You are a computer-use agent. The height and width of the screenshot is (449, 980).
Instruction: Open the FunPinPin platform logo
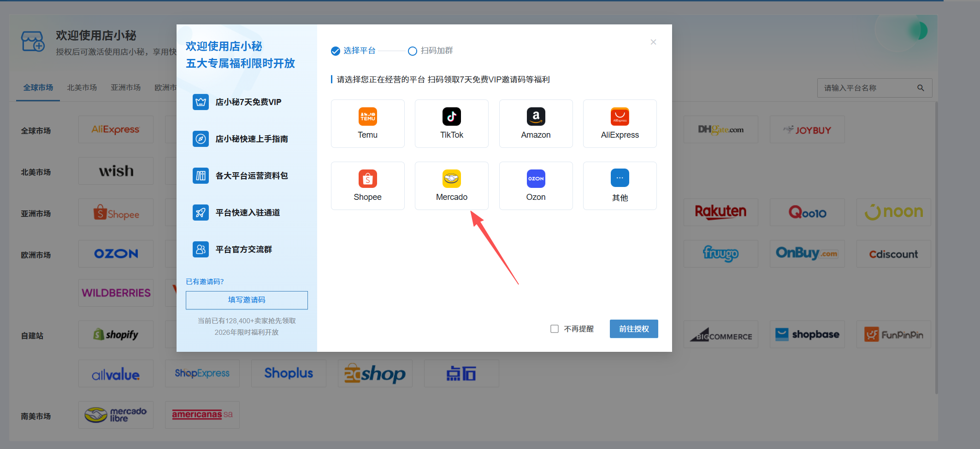(893, 334)
